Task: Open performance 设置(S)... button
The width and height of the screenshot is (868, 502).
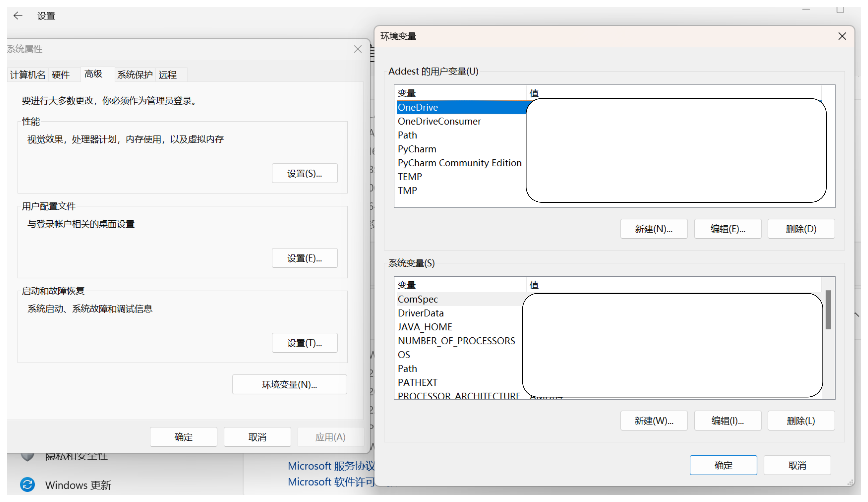Action: 305,173
